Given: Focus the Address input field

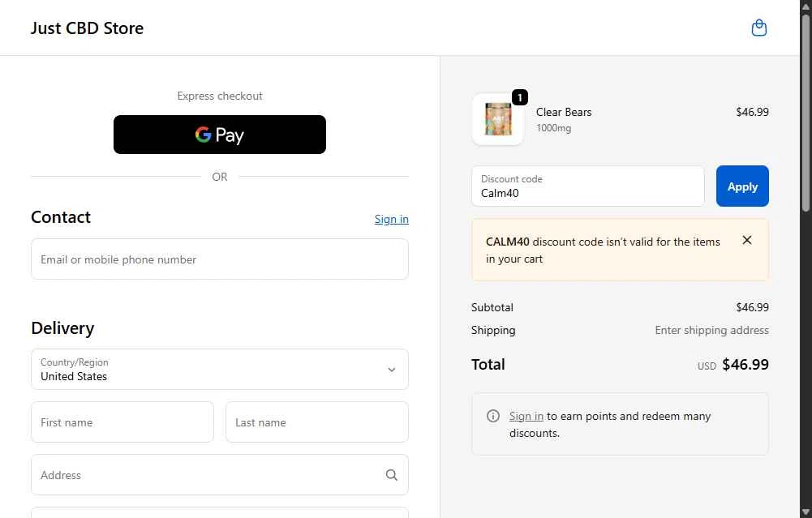Looking at the screenshot, I should pos(207,475).
